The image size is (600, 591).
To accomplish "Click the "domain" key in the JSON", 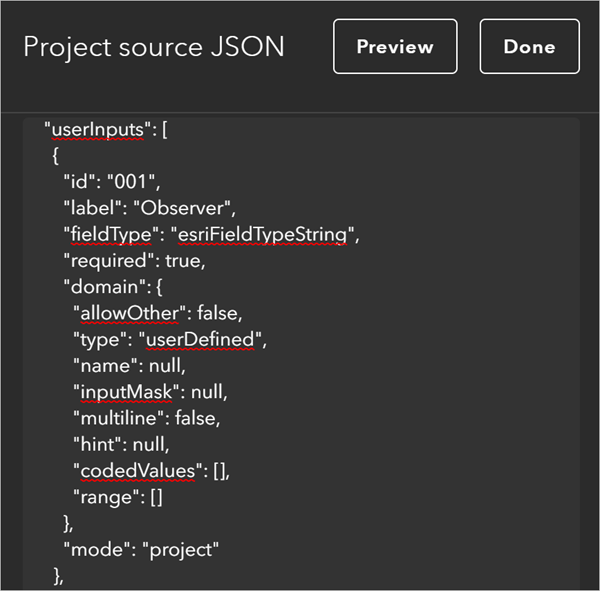I will coord(103,287).
